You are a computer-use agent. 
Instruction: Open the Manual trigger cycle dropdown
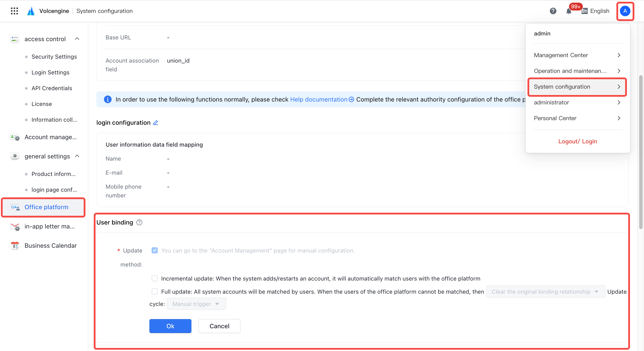pyautogui.click(x=196, y=304)
